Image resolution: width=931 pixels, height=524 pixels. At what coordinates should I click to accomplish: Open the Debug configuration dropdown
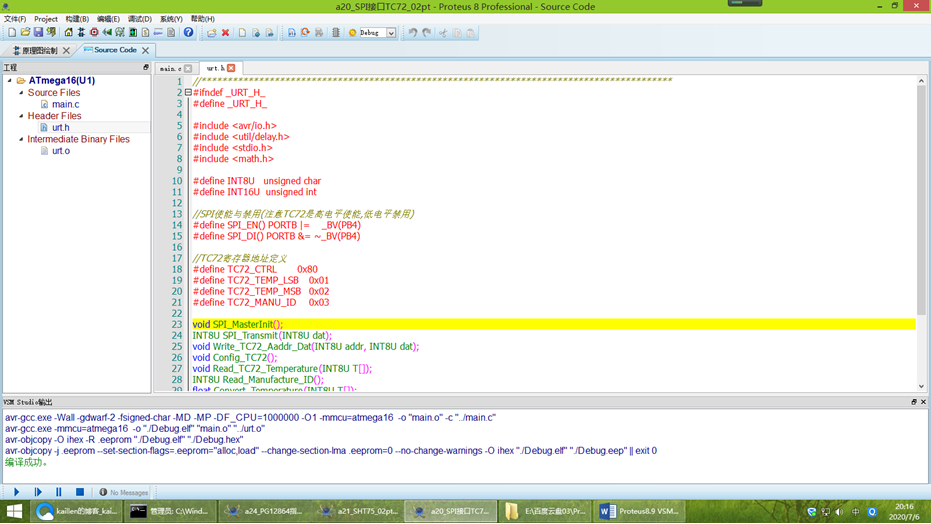click(x=391, y=33)
